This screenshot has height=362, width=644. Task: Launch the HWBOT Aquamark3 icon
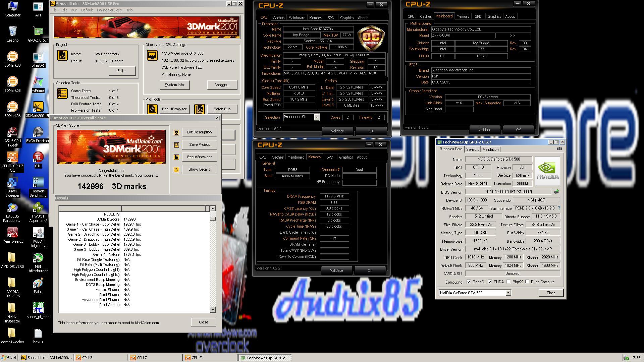click(38, 213)
